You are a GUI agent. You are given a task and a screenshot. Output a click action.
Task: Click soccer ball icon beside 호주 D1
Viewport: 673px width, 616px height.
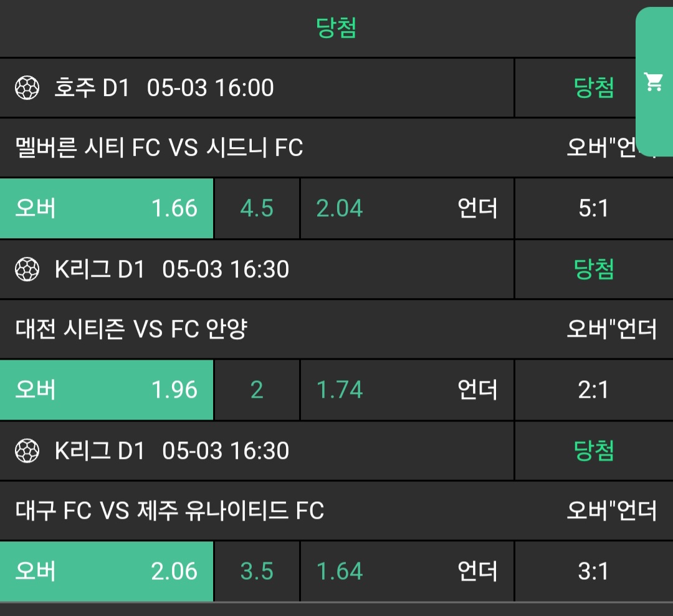click(x=27, y=88)
